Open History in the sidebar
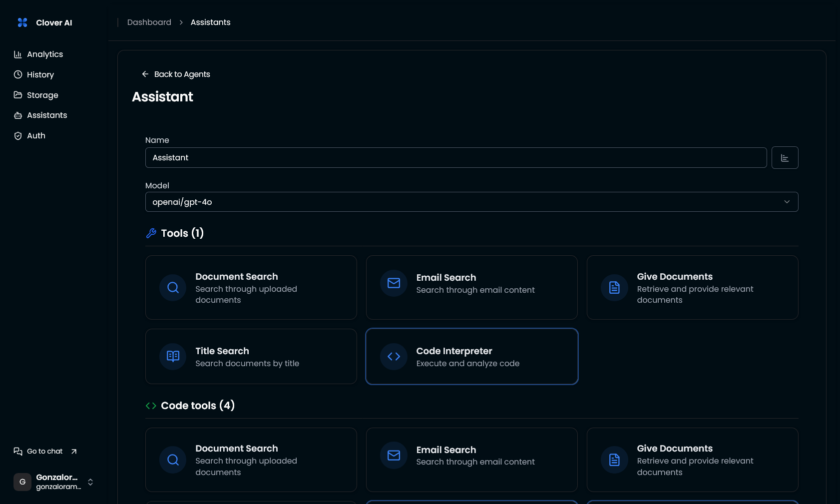Screen dimensions: 840x504 click(x=34, y=74)
